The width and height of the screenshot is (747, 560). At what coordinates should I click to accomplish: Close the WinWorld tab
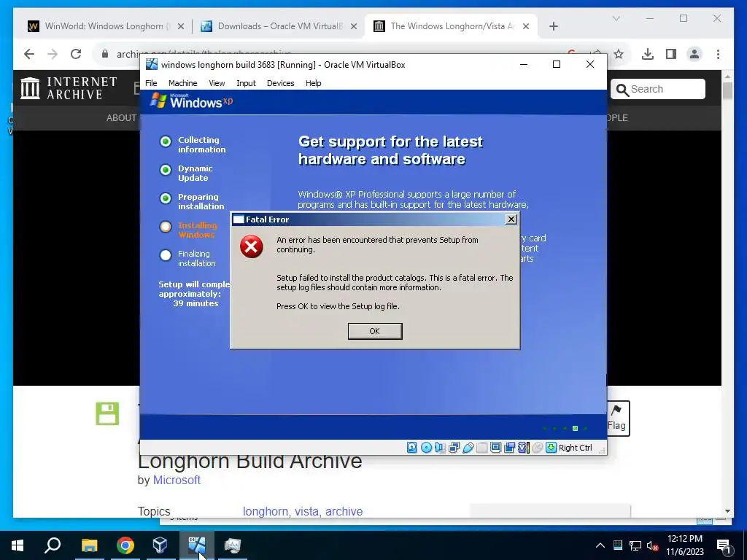[x=181, y=26]
